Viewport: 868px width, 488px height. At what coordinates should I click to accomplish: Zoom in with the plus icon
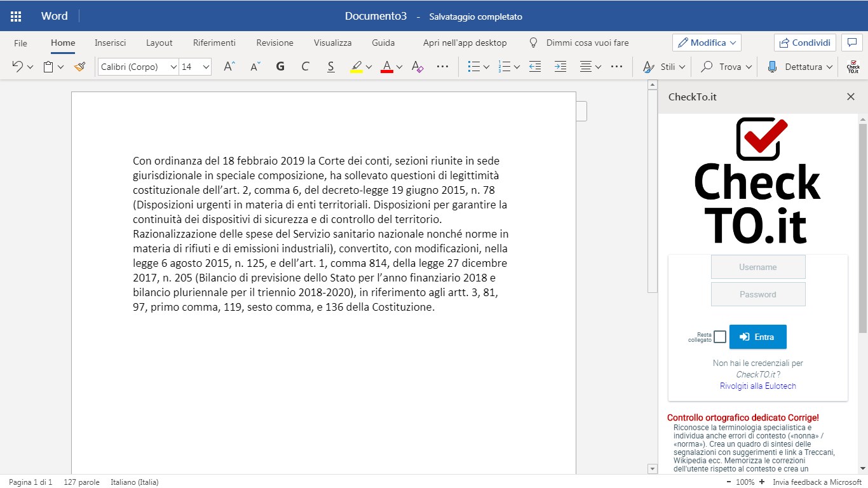coord(762,482)
